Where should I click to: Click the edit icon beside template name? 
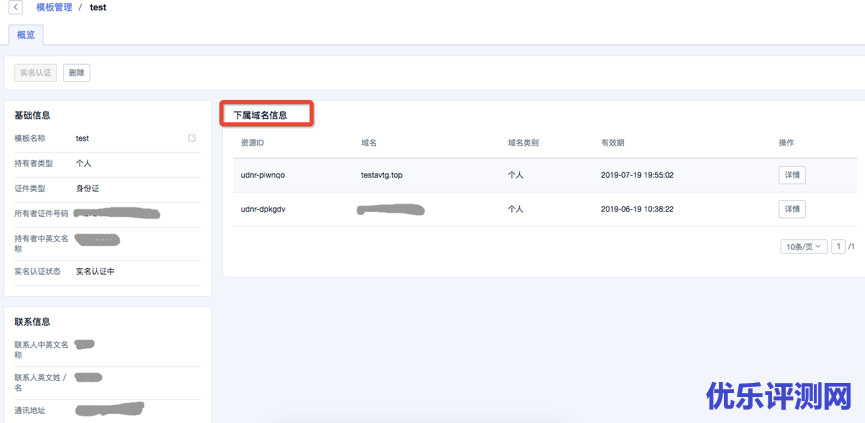[192, 138]
